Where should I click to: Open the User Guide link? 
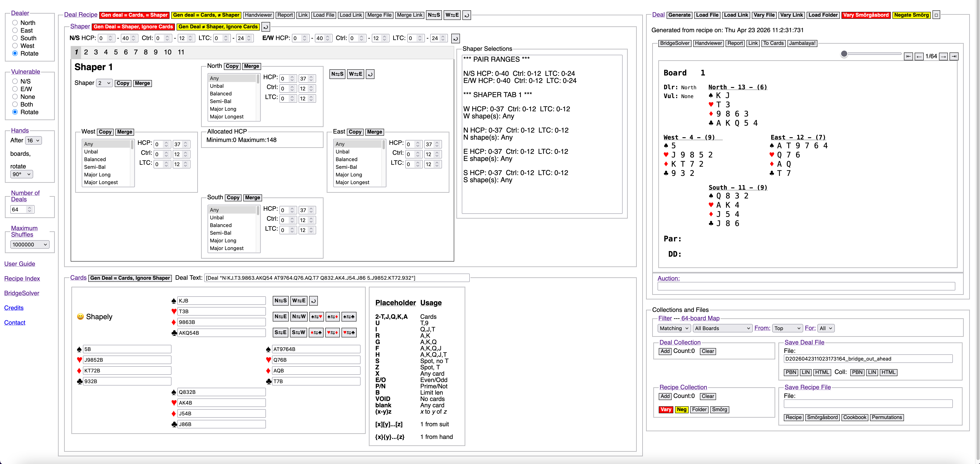click(x=20, y=264)
